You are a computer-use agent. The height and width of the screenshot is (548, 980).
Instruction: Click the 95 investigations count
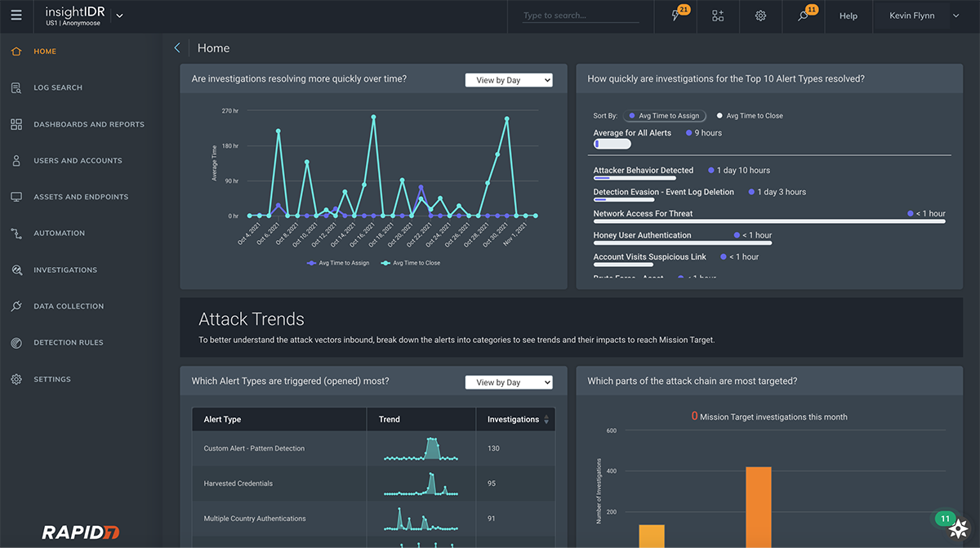pos(492,483)
